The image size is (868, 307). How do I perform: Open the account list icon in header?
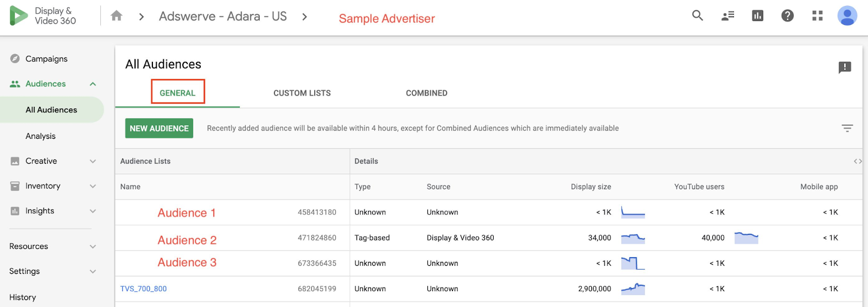(727, 16)
